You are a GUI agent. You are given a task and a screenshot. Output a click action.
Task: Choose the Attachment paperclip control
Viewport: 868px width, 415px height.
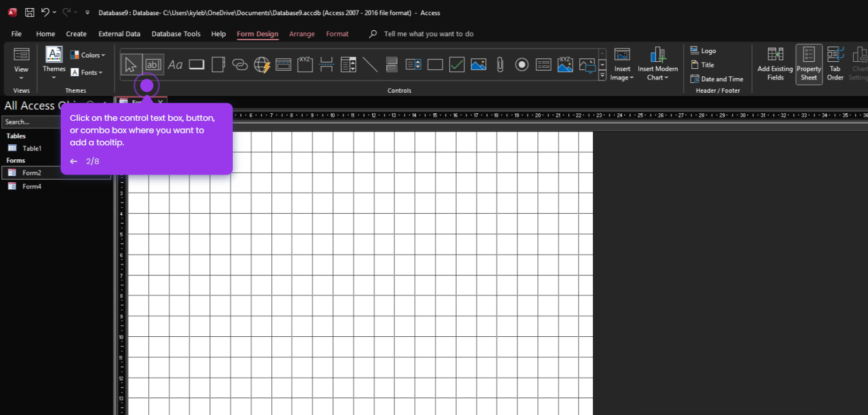click(500, 64)
